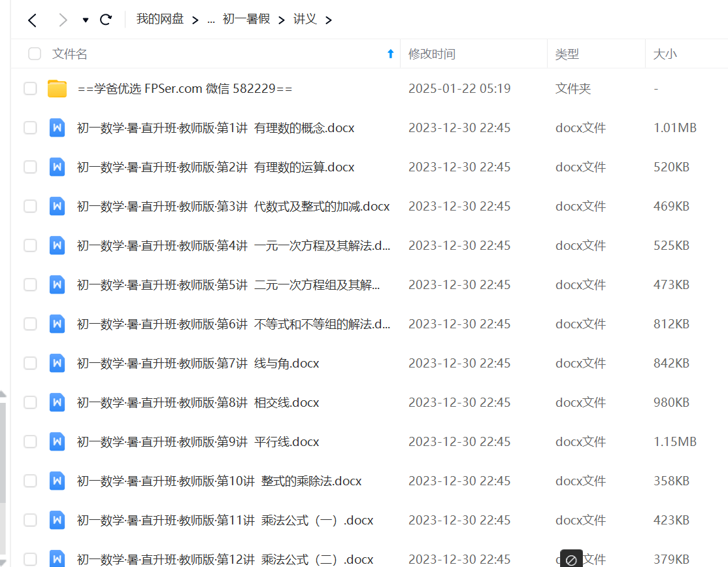
Task: Check the 第8讲 相交线 checkbox
Action: tap(30, 402)
